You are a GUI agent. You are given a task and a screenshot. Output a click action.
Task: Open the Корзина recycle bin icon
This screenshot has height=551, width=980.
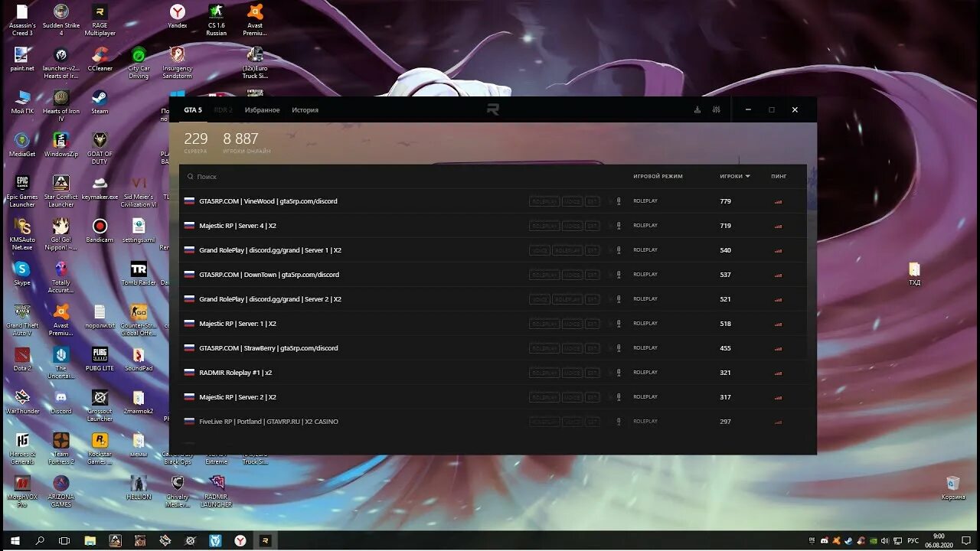coord(952,487)
